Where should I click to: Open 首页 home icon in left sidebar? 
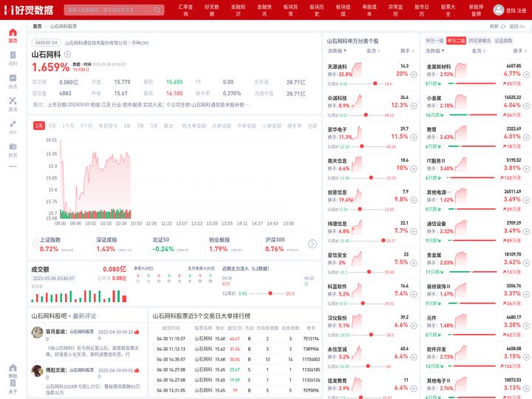[13, 33]
